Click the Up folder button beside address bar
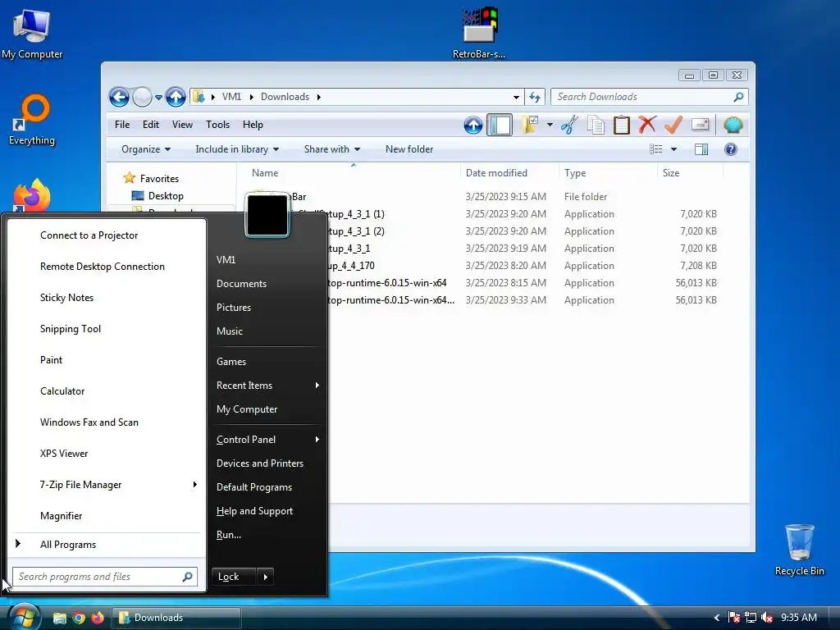Image resolution: width=840 pixels, height=630 pixels. point(176,97)
